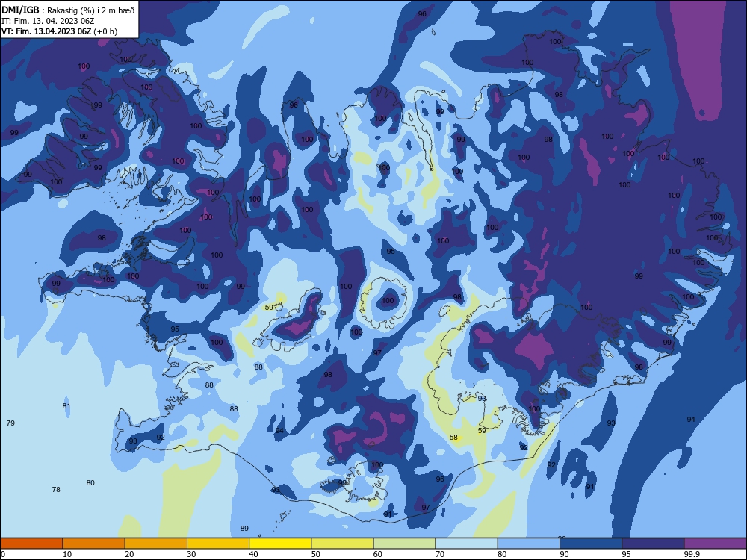Click the legend tick label 20

coord(129,554)
